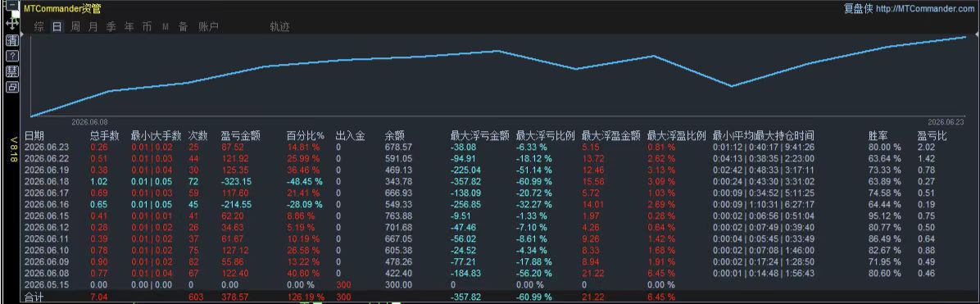The height and width of the screenshot is (304, 980).
Task: Click the 禁 disable icon in sidebar
Action: click(11, 71)
